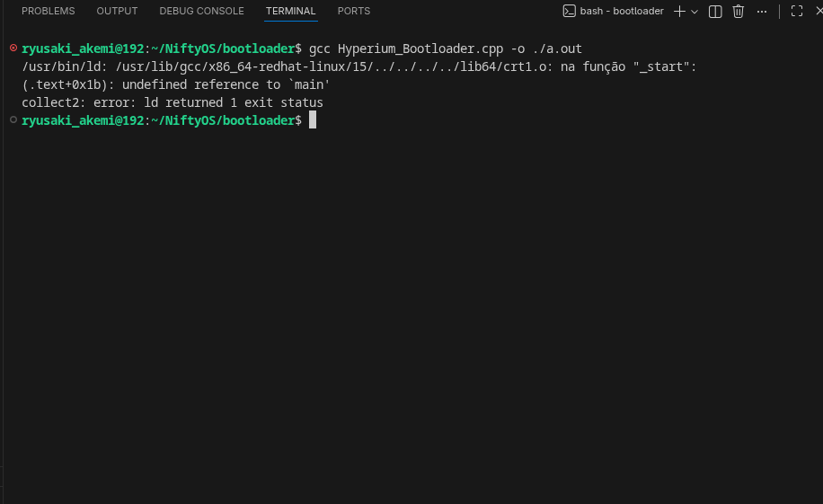Click the "undefined reference to main" line
The width and height of the screenshot is (823, 504).
point(176,84)
